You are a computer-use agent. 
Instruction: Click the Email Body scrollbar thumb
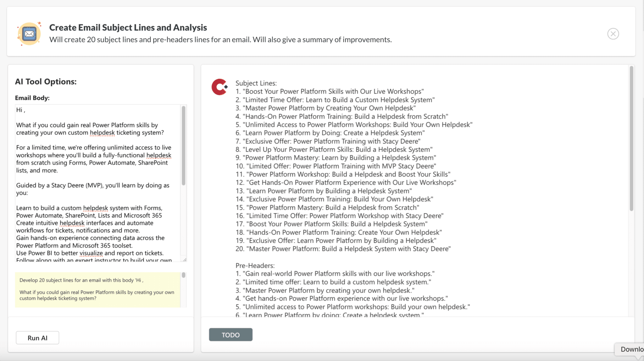click(184, 145)
